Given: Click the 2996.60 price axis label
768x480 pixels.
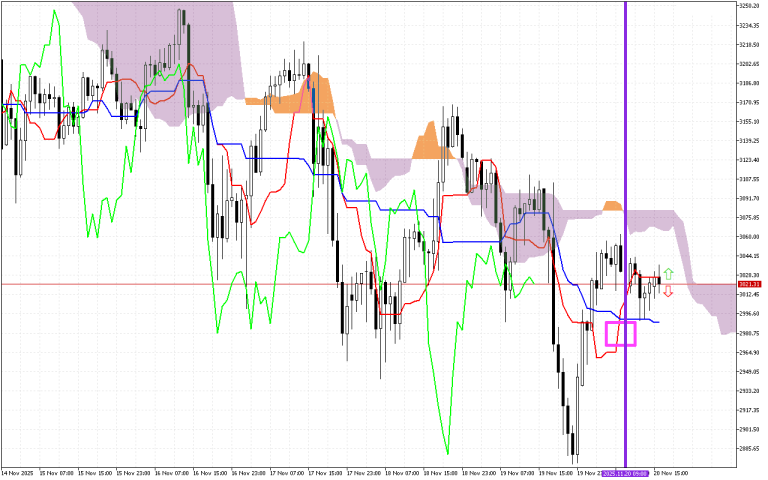Looking at the screenshot, I should (x=749, y=313).
